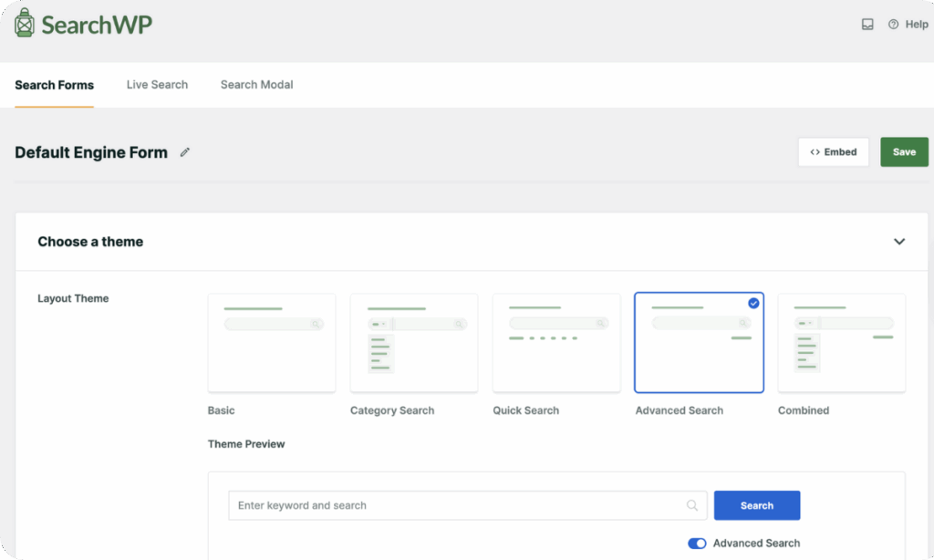Switch to the Live Search tab

(x=157, y=85)
